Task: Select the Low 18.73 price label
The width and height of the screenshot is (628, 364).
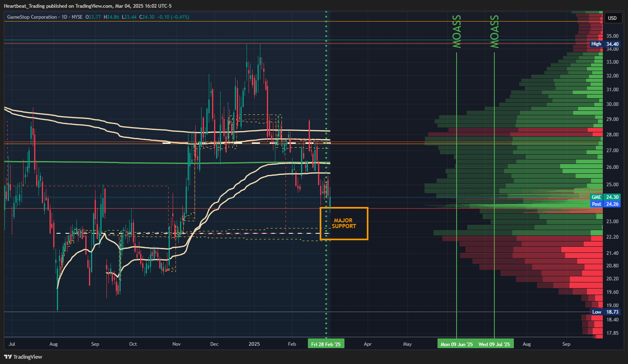Action: [x=604, y=312]
